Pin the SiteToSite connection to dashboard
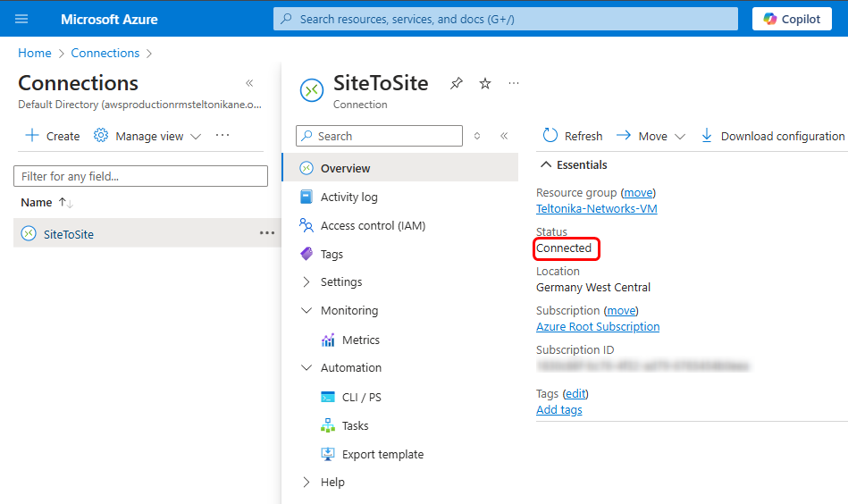 pyautogui.click(x=457, y=83)
